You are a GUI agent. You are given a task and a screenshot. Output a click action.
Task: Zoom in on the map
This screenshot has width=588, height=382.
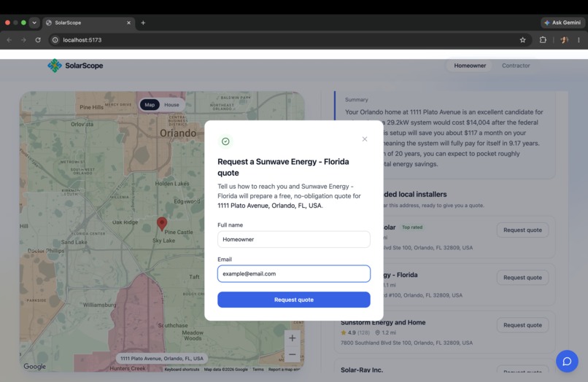coord(292,338)
